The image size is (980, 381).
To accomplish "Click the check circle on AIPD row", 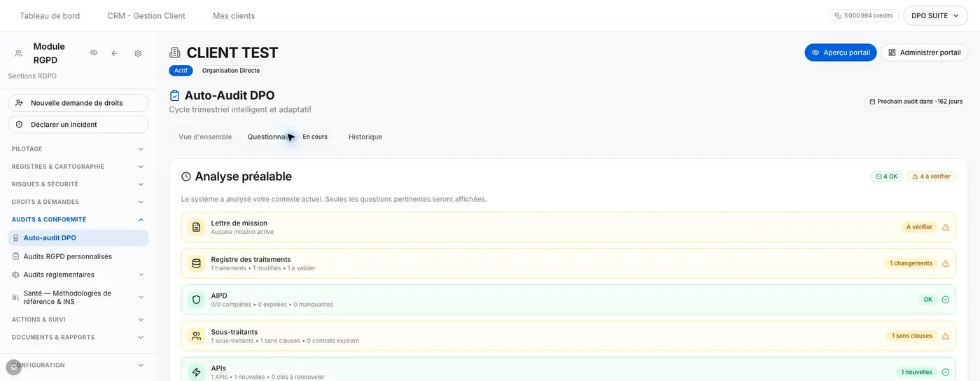I will 946,300.
